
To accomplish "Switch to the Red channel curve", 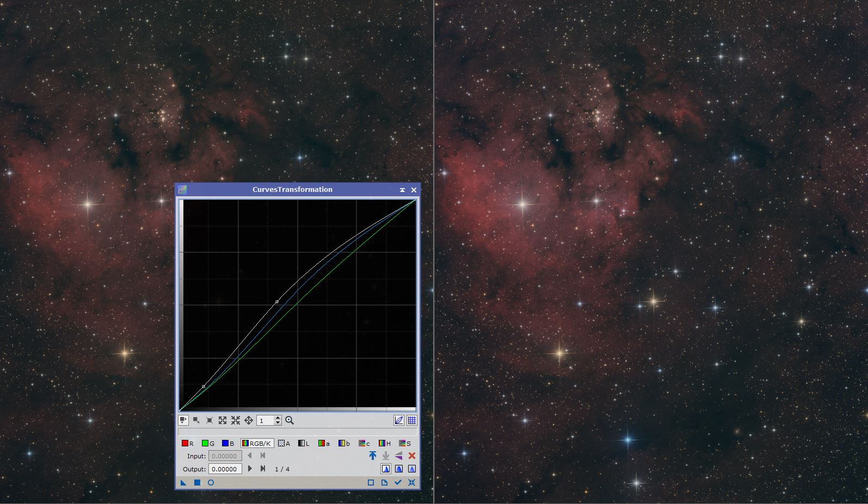I will pyautogui.click(x=187, y=443).
